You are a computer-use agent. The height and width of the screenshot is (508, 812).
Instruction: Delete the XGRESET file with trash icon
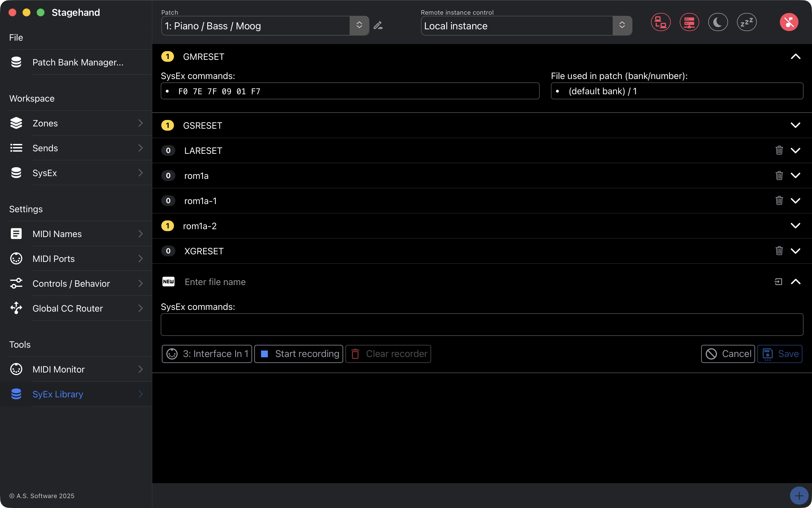pos(779,251)
